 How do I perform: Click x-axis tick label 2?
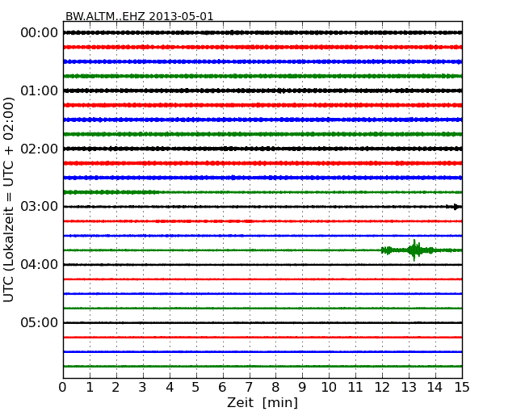115,388
